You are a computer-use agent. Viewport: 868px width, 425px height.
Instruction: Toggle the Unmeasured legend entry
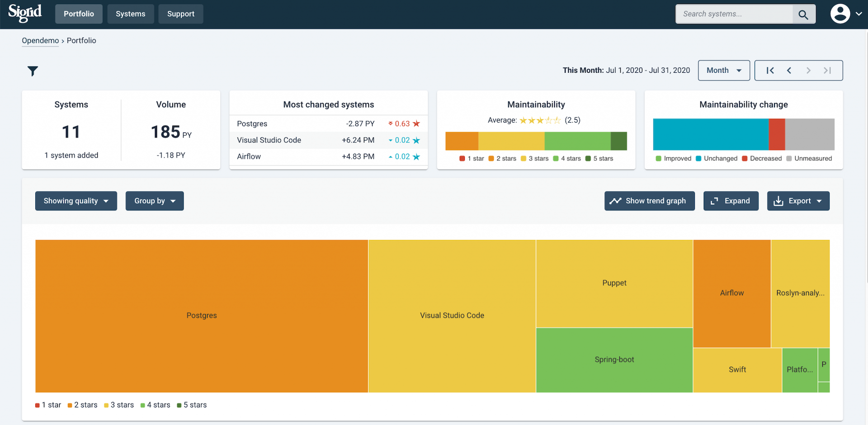point(809,158)
